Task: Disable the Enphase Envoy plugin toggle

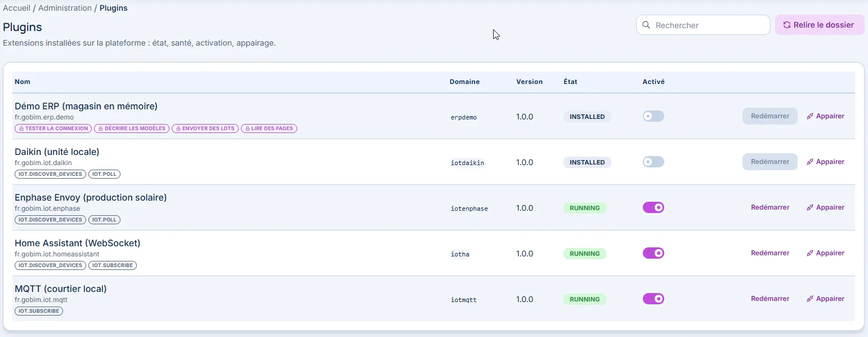Action: point(654,207)
